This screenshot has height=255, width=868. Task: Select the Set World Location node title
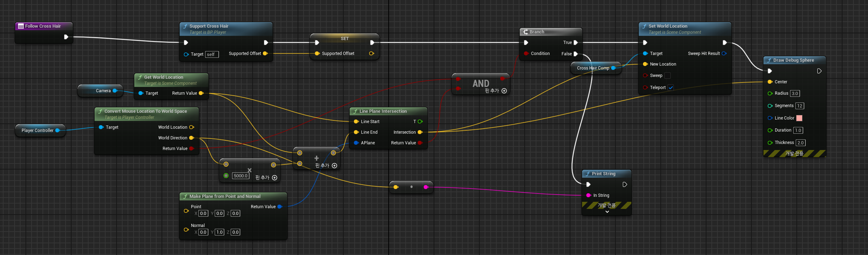[668, 26]
